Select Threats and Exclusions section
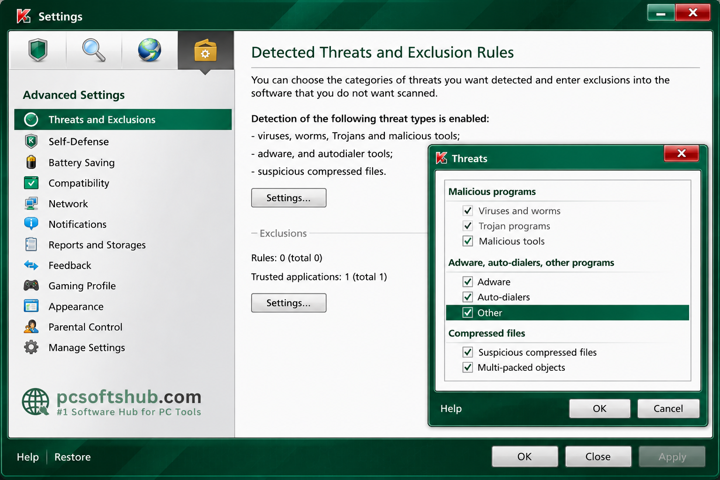Viewport: 720px width, 480px height. [x=123, y=119]
